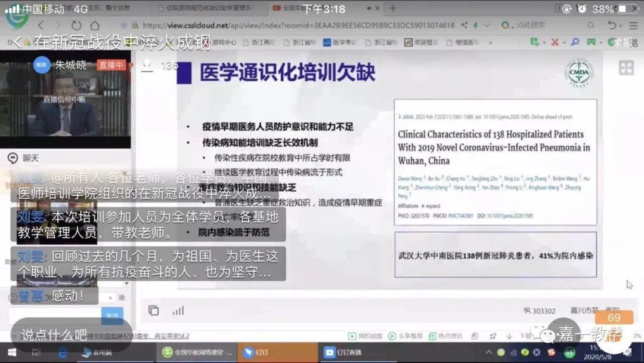Image resolution: width=644 pixels, height=363 pixels.
Task: Toggle fullscreen for the slide view
Action: click(626, 68)
